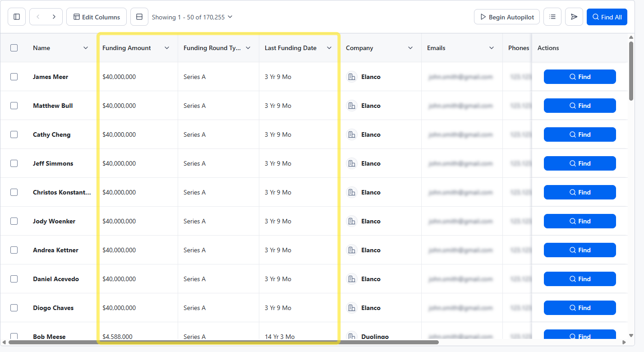Find contact for Christos Konstant...
This screenshot has height=352, width=644.
click(x=580, y=192)
